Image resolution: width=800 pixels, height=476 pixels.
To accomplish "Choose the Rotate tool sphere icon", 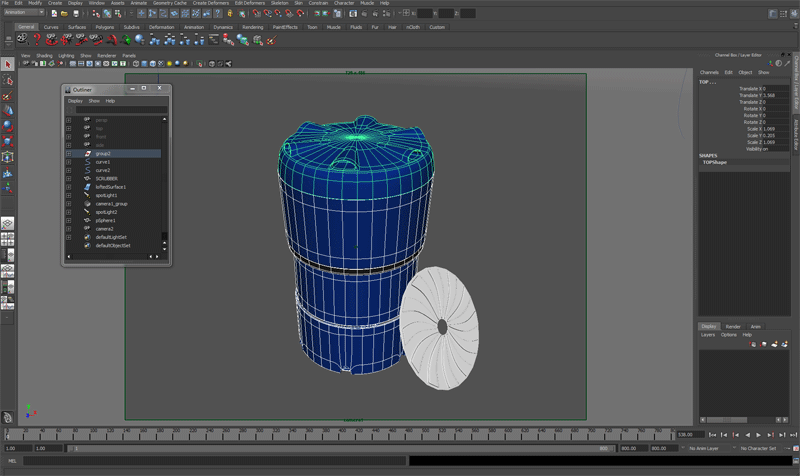I will (7, 126).
